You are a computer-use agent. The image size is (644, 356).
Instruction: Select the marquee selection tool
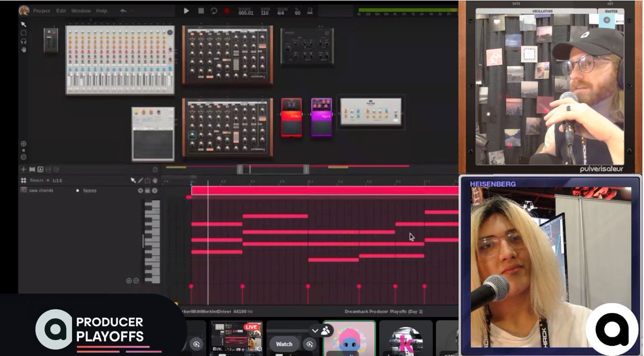click(x=24, y=33)
